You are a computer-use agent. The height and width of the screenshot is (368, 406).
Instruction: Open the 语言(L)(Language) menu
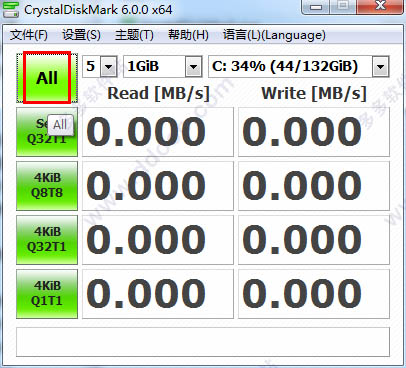[x=274, y=35]
